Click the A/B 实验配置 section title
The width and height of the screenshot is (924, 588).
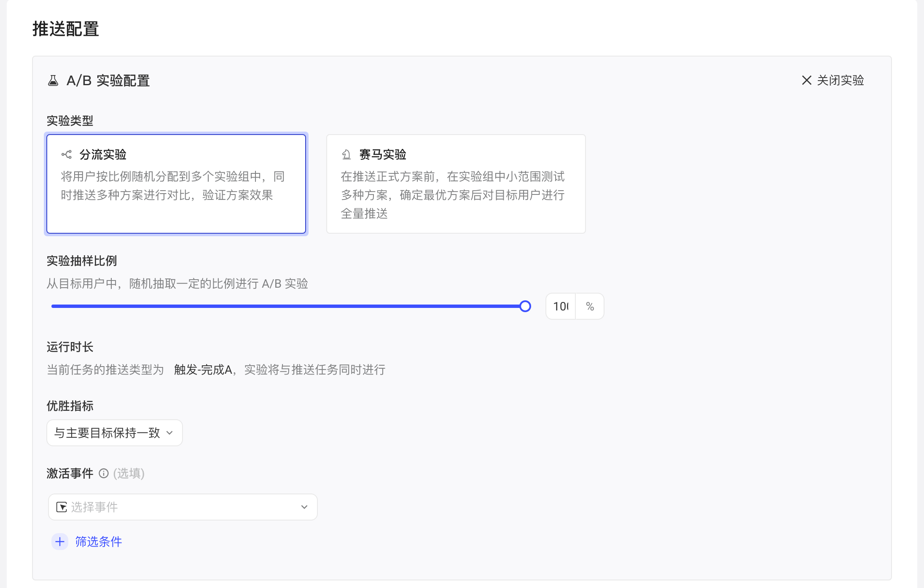(108, 81)
